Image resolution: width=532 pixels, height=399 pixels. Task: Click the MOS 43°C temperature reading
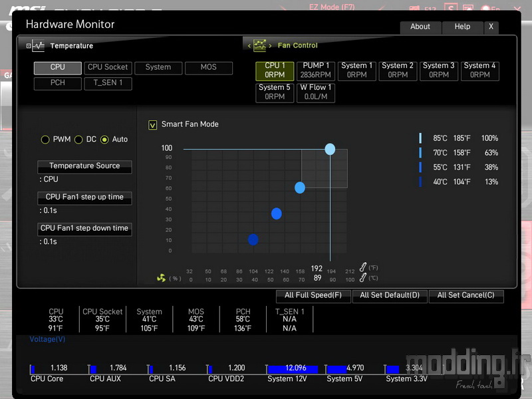click(196, 320)
